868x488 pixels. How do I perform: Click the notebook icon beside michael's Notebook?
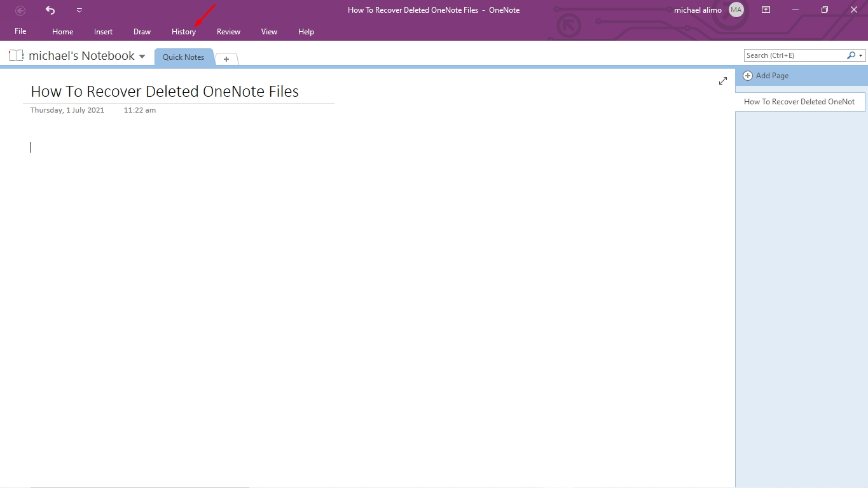pos(16,55)
